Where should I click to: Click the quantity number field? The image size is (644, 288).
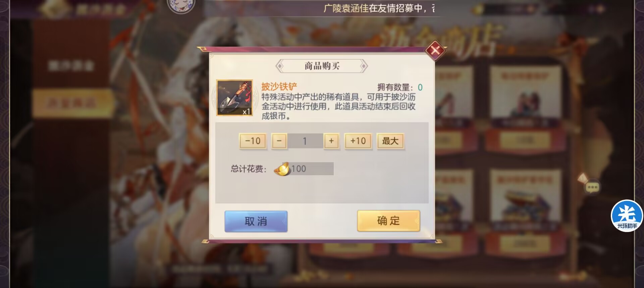[305, 141]
